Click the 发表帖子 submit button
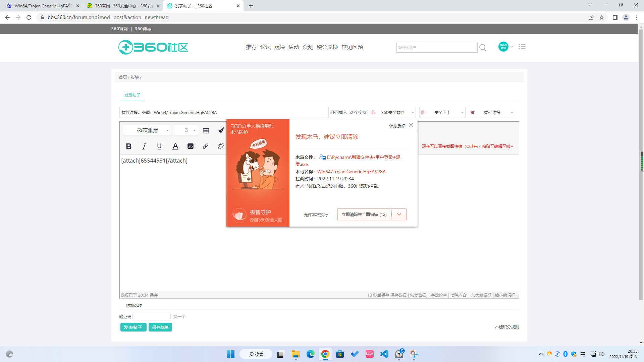This screenshot has height=362, width=644. (x=133, y=327)
